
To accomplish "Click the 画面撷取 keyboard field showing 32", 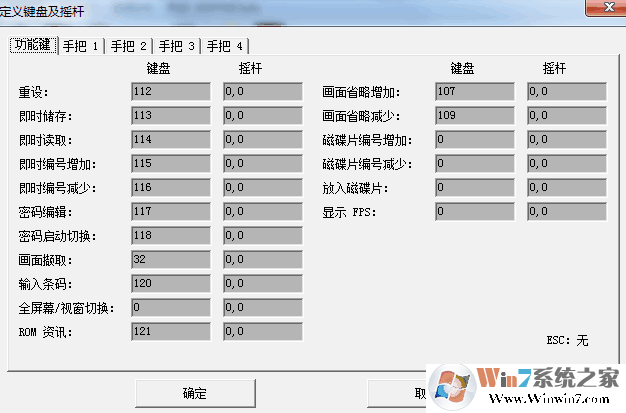I will pos(170,260).
